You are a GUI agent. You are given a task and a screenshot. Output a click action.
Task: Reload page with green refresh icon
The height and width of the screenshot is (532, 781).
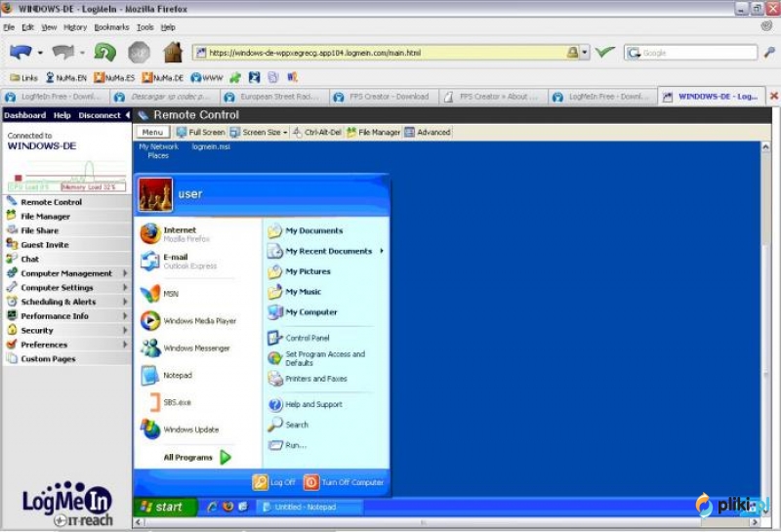pyautogui.click(x=105, y=53)
